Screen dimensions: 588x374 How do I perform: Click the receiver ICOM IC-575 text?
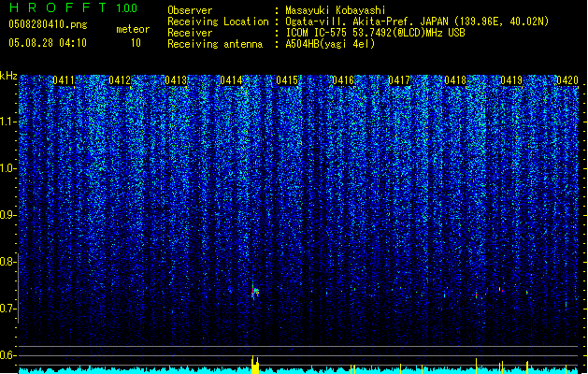(x=376, y=33)
